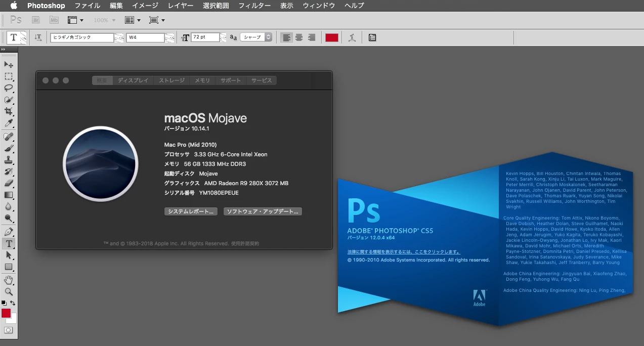Select the Zoom tool
The height and width of the screenshot is (346, 644).
(9, 292)
